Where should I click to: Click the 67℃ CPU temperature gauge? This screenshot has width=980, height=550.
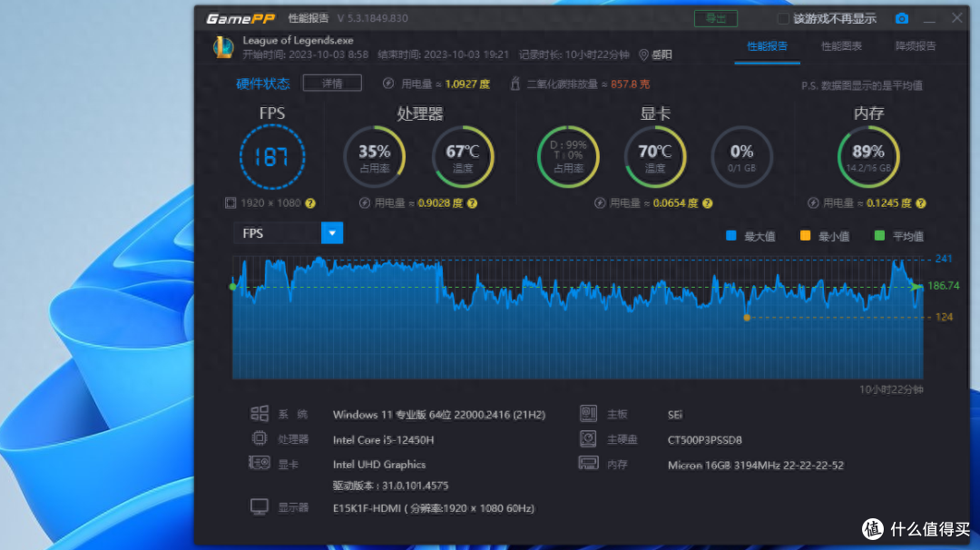coord(463,157)
